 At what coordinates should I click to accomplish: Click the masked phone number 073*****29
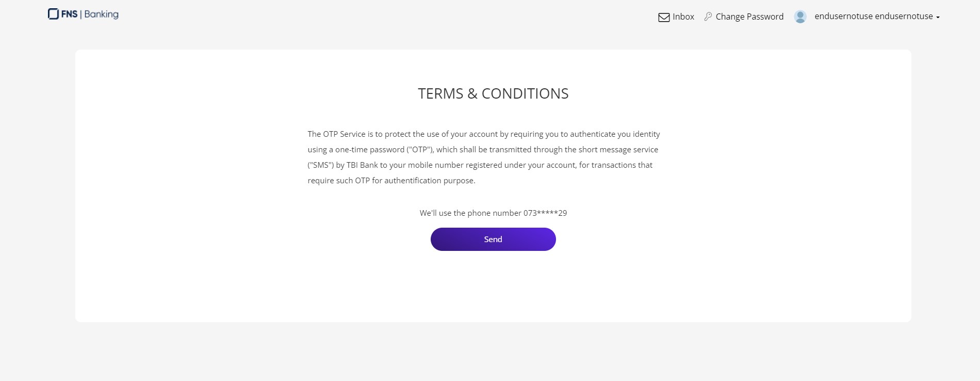(545, 213)
